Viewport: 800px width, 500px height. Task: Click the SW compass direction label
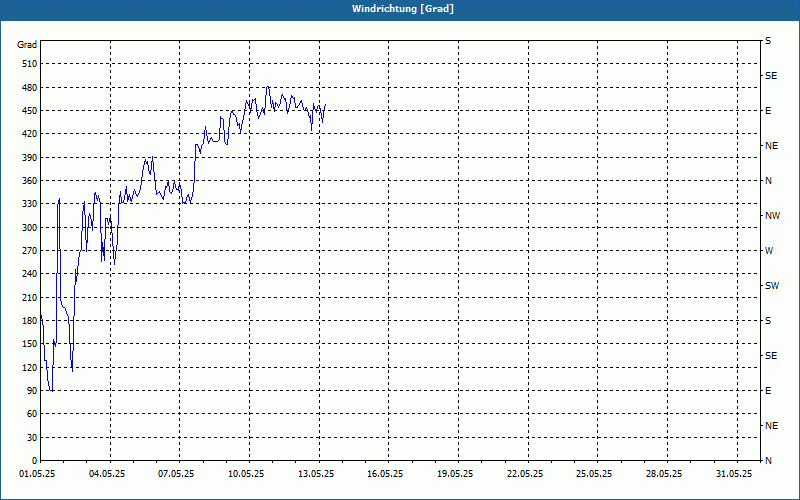772,286
